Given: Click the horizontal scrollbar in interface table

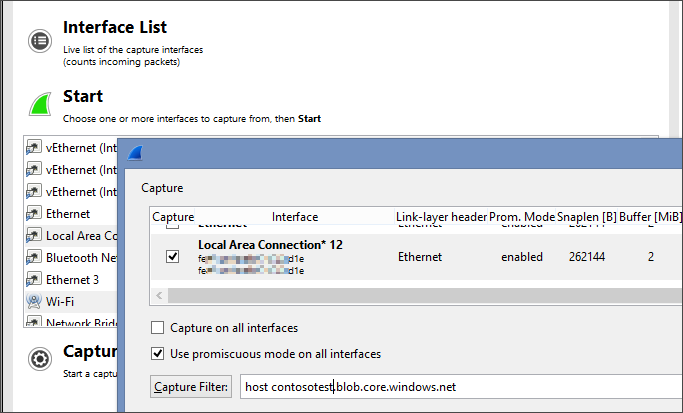Looking at the screenshot, I should [x=400, y=296].
